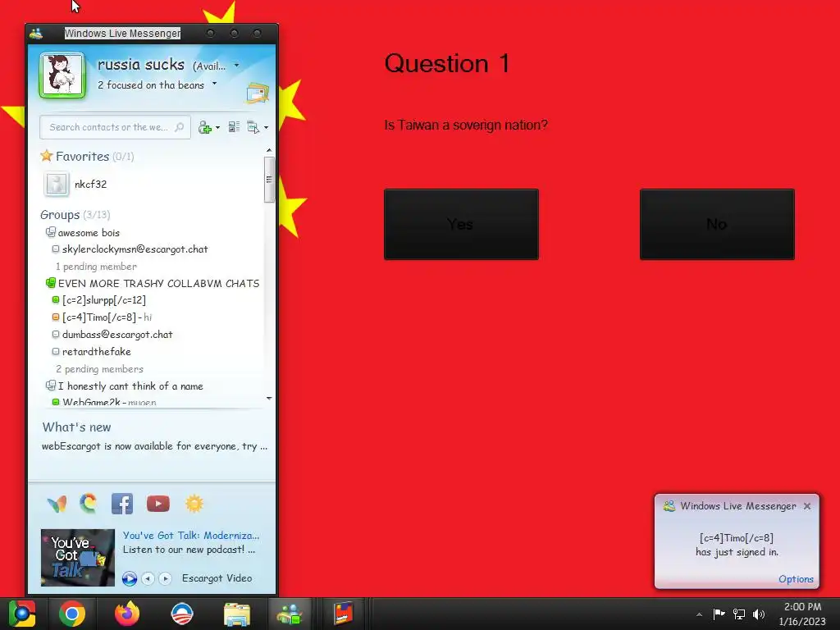Click the YouTube icon
Viewport: 840px width, 630px height.
[x=158, y=504]
